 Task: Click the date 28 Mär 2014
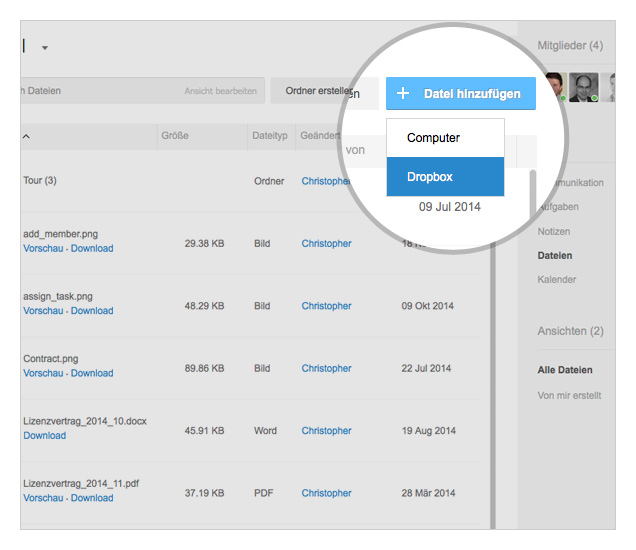point(428,493)
